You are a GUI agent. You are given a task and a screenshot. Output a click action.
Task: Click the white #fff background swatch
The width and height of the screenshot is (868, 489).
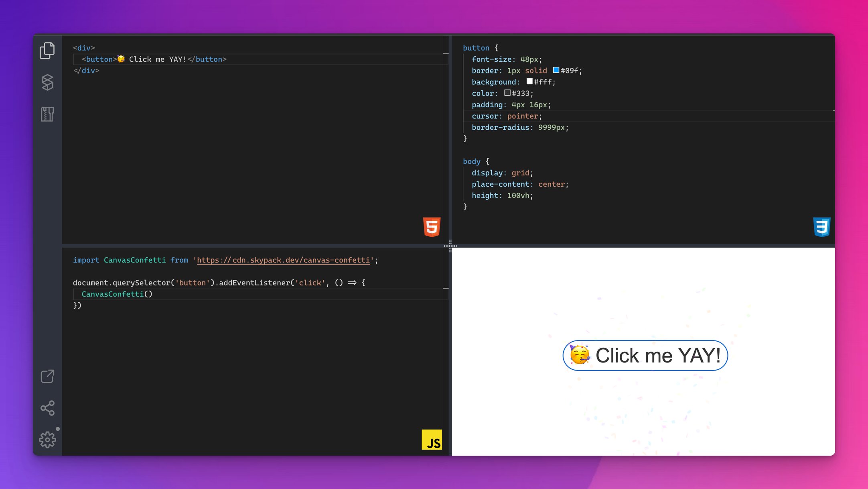click(x=529, y=81)
